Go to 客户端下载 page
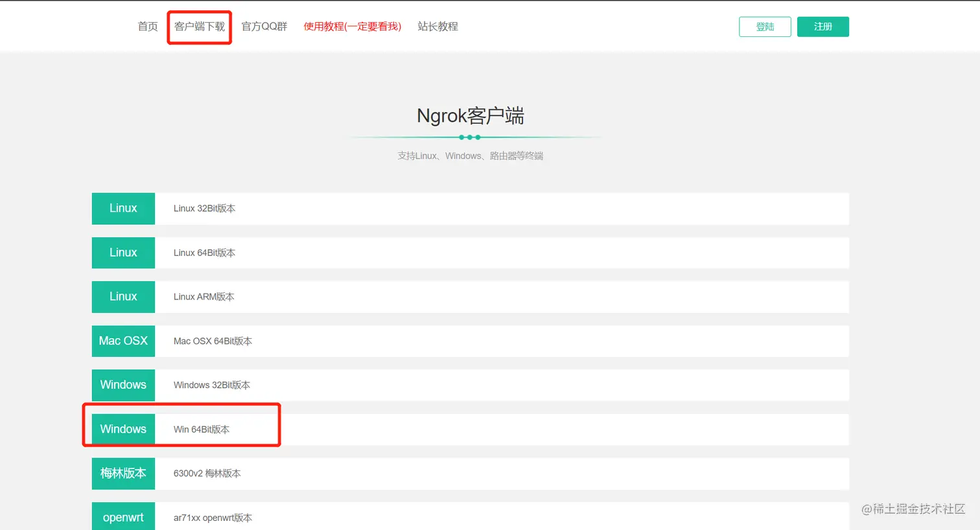 (x=200, y=27)
